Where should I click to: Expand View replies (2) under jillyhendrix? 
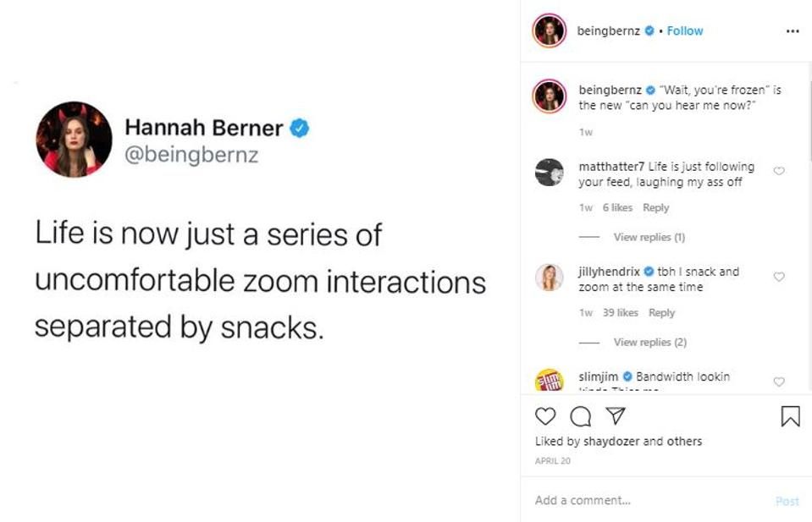tap(649, 342)
